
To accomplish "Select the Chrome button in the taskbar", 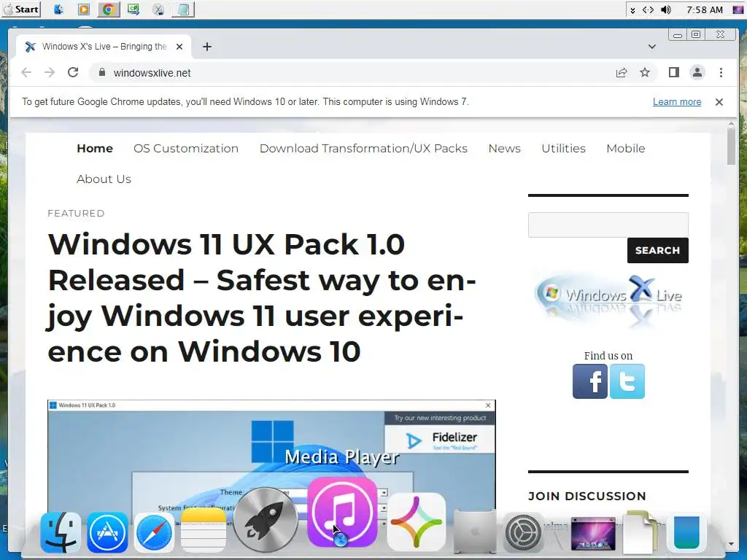I will 108,9.
